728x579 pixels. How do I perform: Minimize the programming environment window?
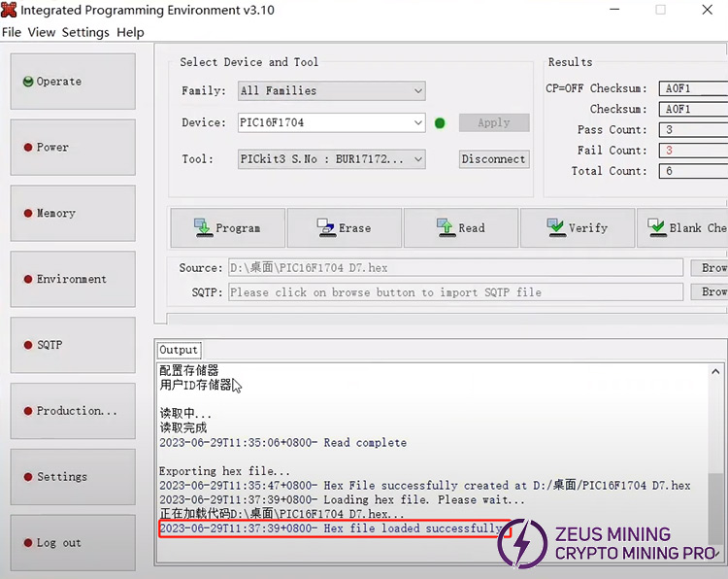click(x=614, y=10)
